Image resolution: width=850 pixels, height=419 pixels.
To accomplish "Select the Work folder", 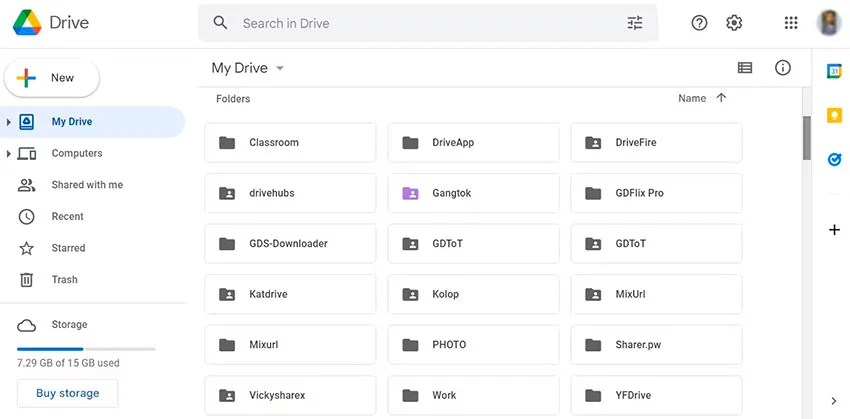I will [473, 395].
